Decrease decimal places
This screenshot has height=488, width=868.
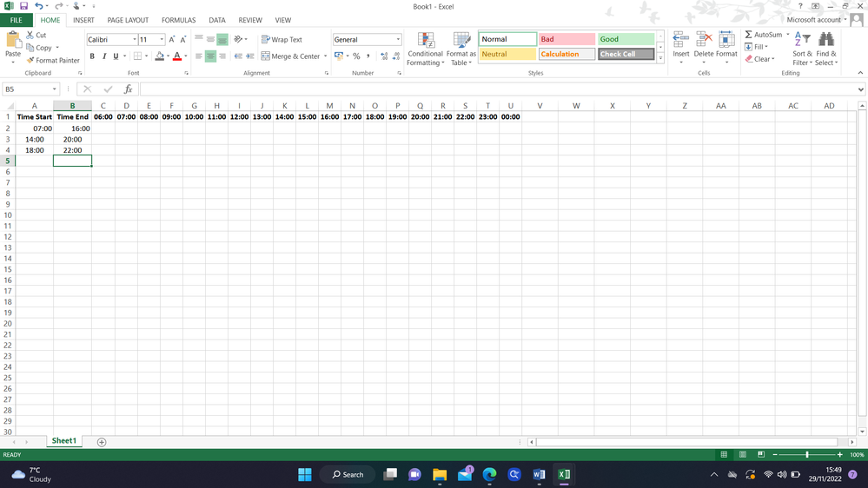[396, 56]
